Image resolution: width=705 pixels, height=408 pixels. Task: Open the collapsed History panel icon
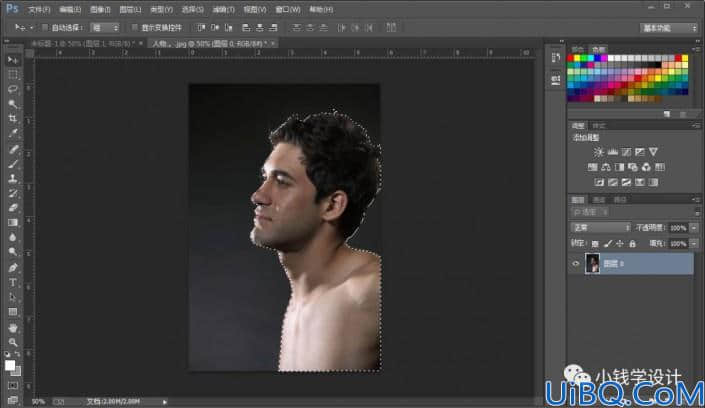pyautogui.click(x=556, y=58)
